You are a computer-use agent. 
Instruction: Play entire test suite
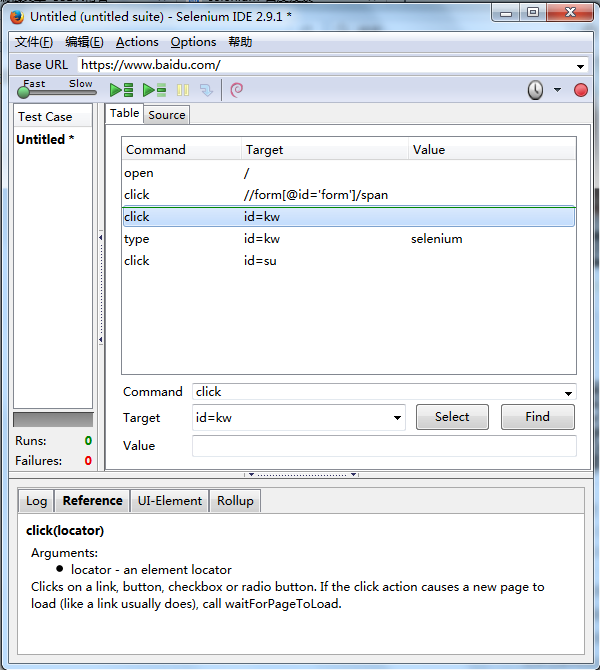click(x=122, y=90)
